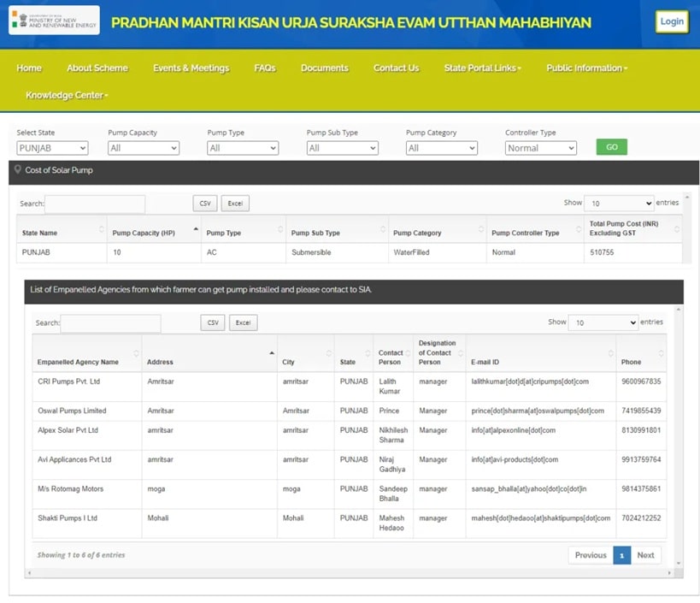This screenshot has width=700, height=603.
Task: Click the location pin icon beside Cost of Solar Pump
Action: click(18, 169)
